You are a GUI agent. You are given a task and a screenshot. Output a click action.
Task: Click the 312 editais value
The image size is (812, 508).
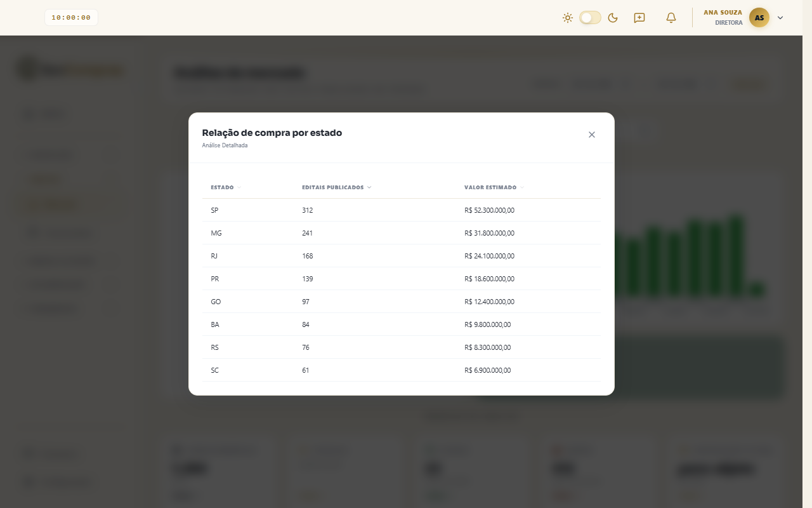click(308, 210)
